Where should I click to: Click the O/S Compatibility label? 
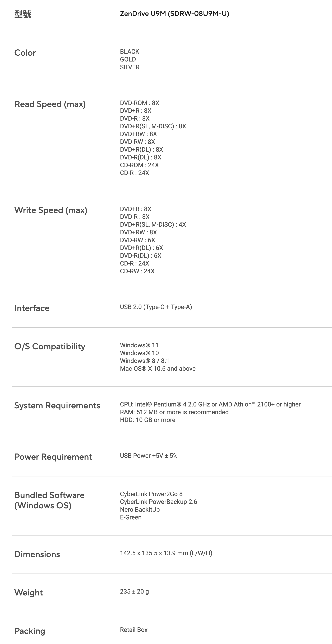pyautogui.click(x=50, y=346)
